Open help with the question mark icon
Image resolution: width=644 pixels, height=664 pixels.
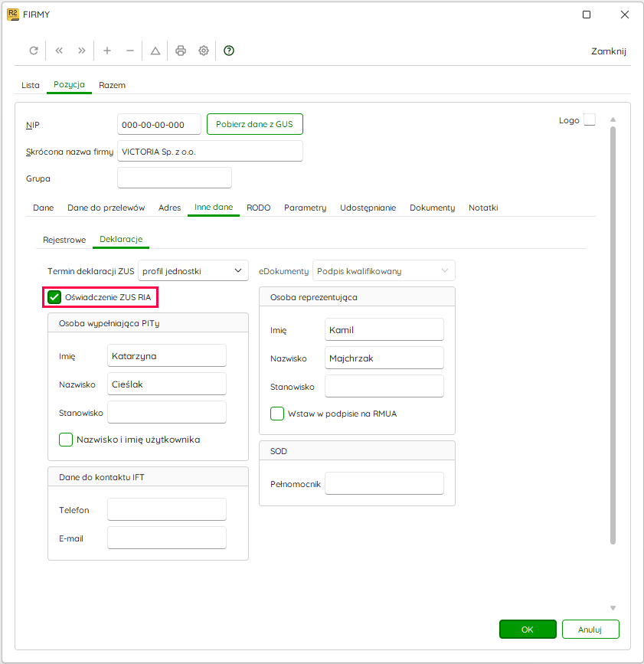pyautogui.click(x=229, y=51)
